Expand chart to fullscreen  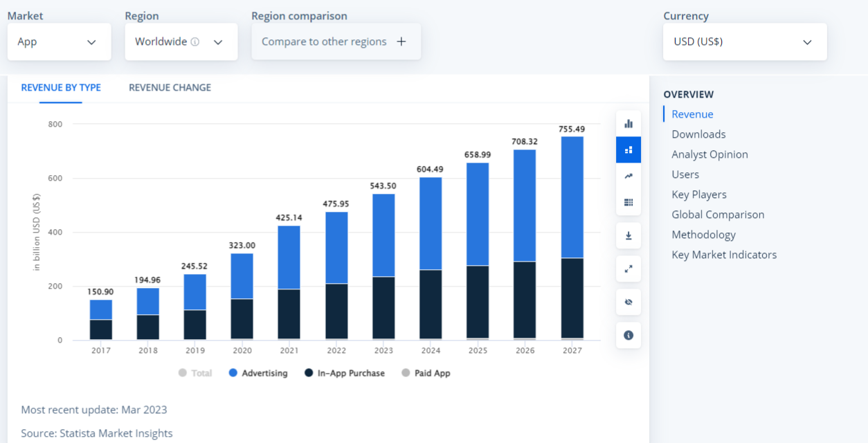pyautogui.click(x=629, y=269)
